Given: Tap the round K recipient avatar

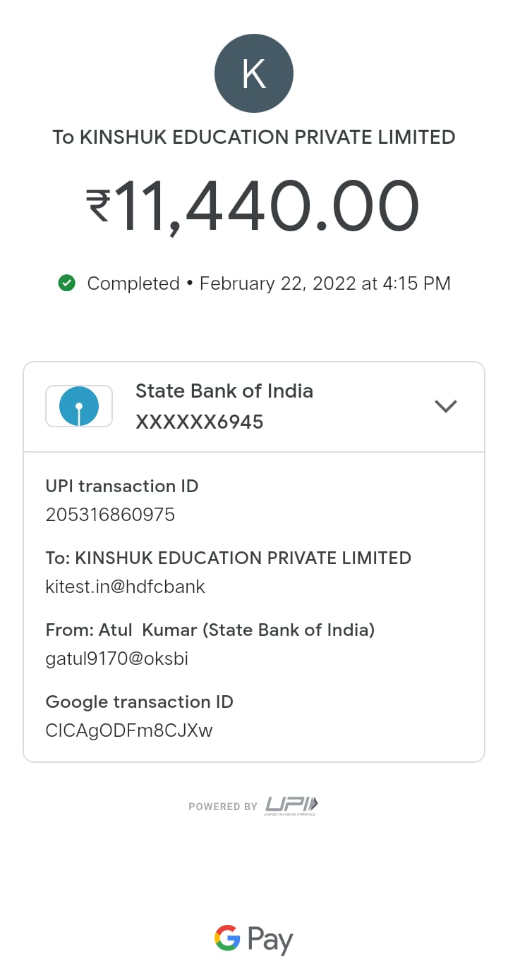Looking at the screenshot, I should pos(254,73).
